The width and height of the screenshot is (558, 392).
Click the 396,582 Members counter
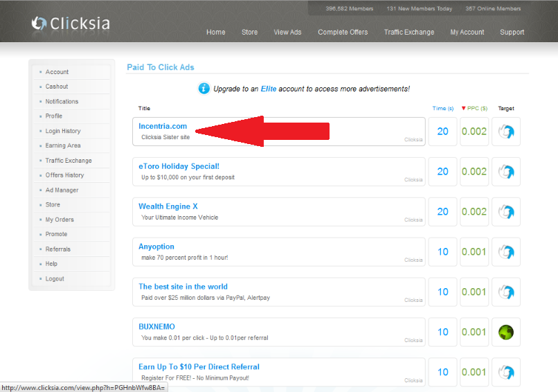click(350, 8)
